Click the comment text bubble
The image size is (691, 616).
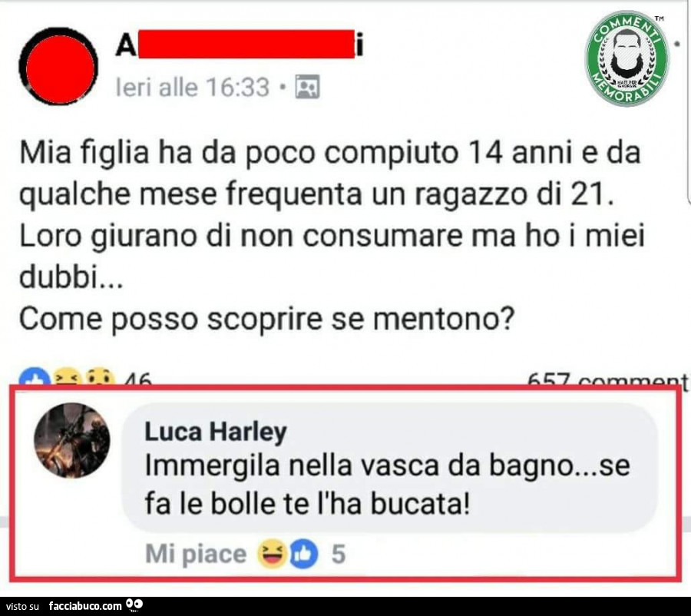389,468
